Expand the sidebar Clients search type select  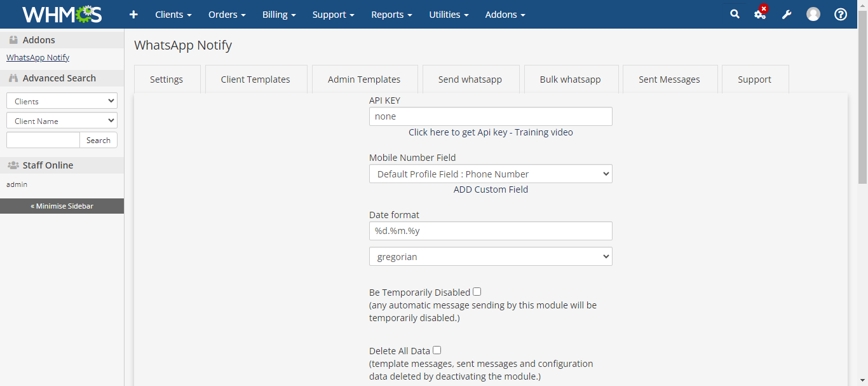pos(62,100)
